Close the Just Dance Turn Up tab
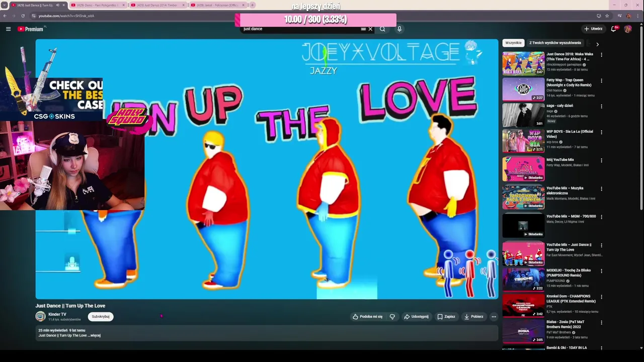644x362 pixels. pyautogui.click(x=63, y=5)
